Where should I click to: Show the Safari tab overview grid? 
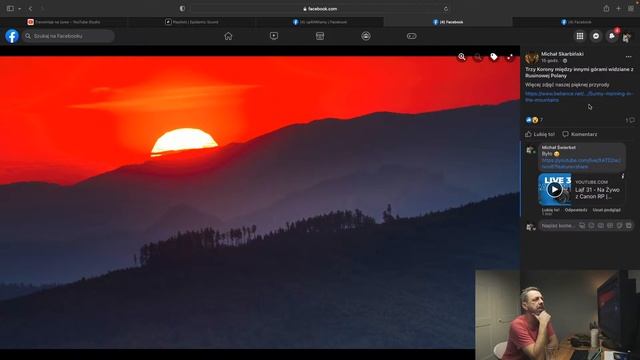[x=631, y=9]
